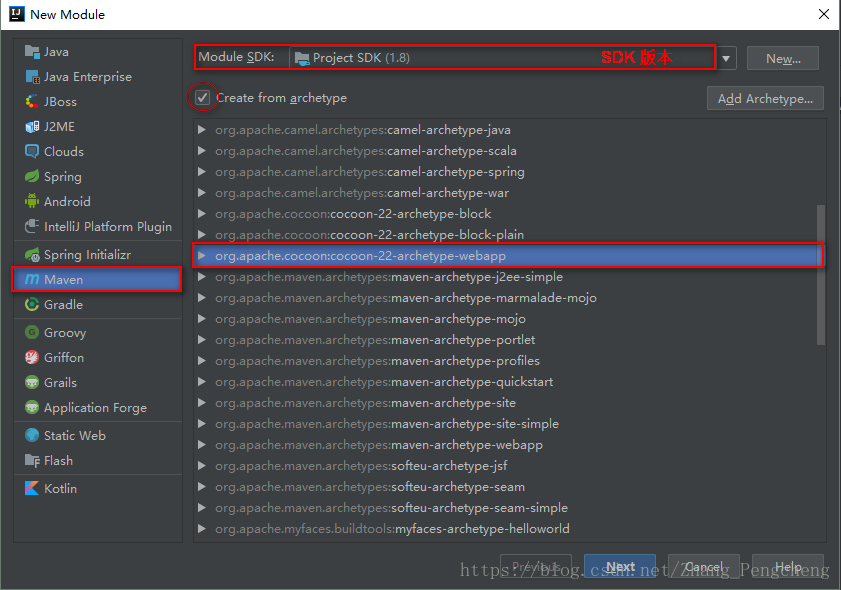841x590 pixels.
Task: Select maven-archetype-site-simple row
Action: pyautogui.click(x=509, y=424)
